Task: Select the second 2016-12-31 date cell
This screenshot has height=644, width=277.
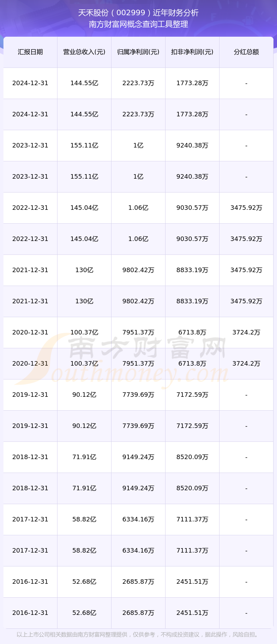Action: pos(30,613)
